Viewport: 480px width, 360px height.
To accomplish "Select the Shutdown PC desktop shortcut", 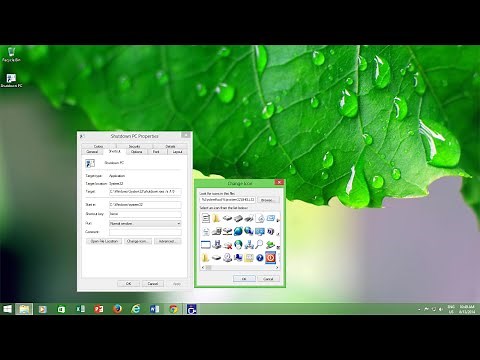I will click(x=11, y=80).
